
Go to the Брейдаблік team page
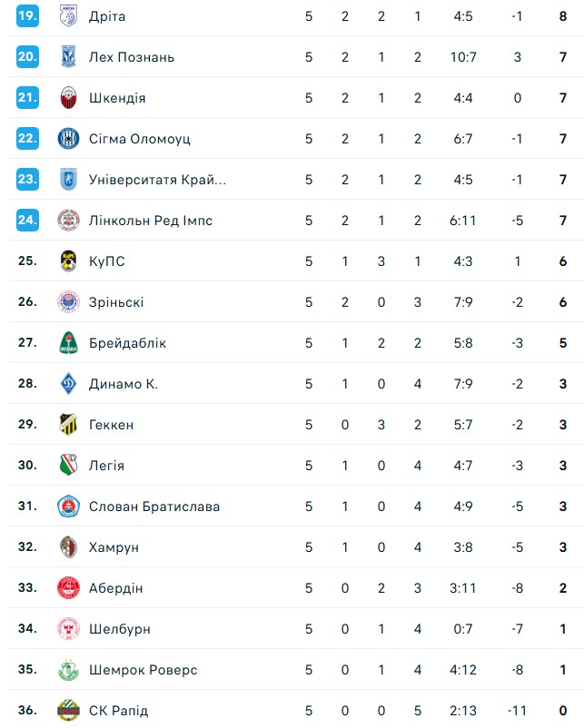tap(127, 343)
